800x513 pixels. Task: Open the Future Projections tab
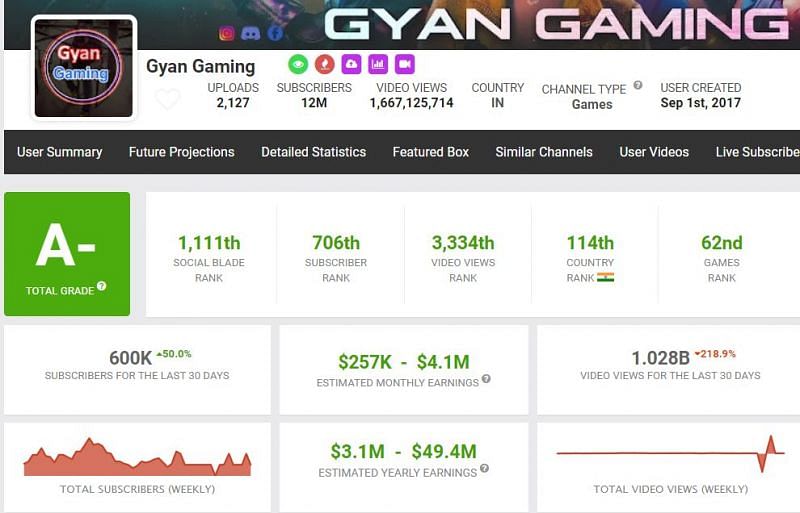pos(182,152)
